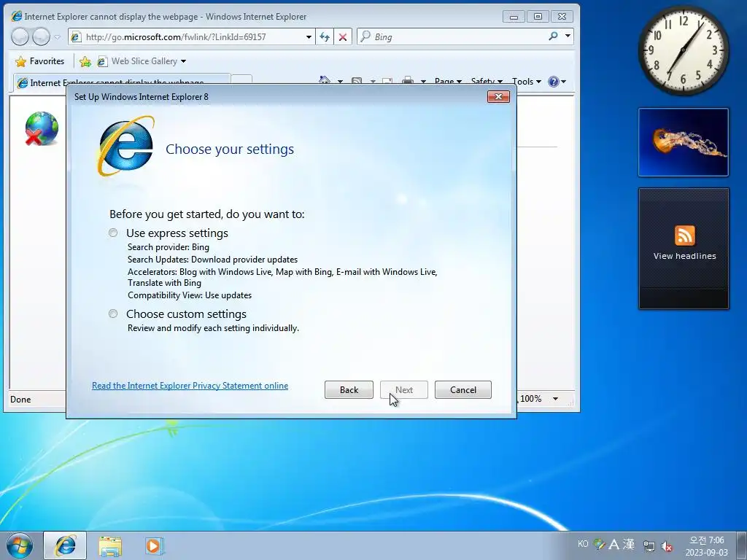Image resolution: width=747 pixels, height=560 pixels.
Task: Click the browser Back arrow button
Action: 20,36
